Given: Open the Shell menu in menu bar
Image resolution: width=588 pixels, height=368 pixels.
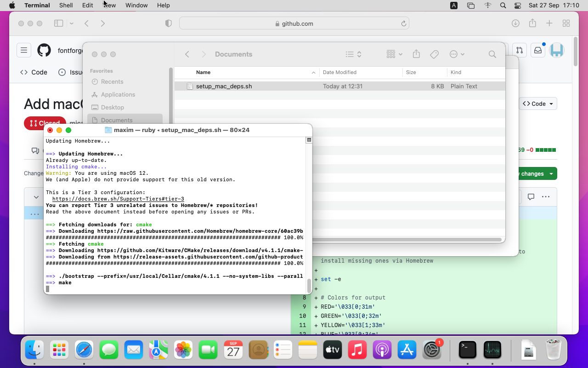Looking at the screenshot, I should point(66,6).
